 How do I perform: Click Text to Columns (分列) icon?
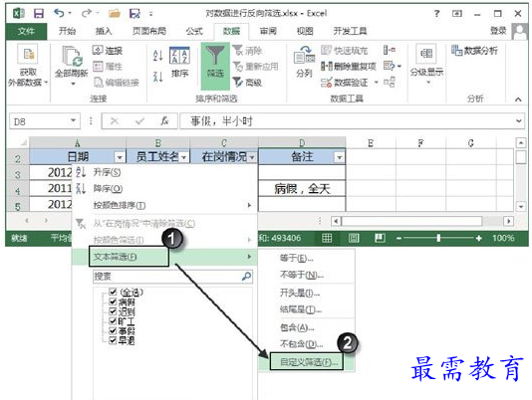(304, 62)
